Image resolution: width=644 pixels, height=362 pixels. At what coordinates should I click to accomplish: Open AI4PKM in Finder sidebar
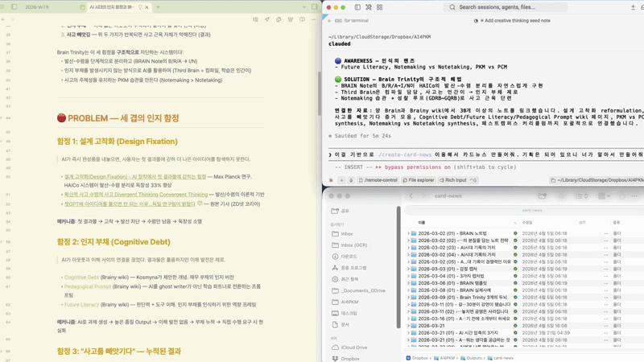[x=349, y=302]
